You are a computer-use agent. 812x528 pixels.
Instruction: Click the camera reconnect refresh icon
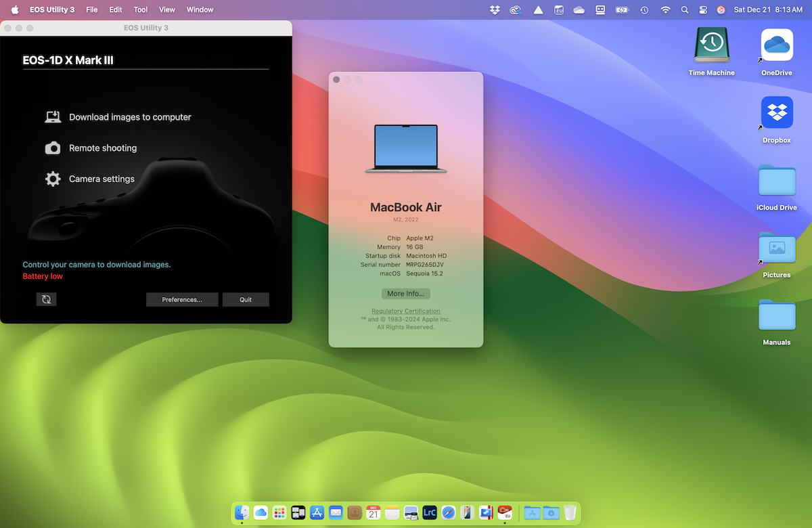(46, 299)
